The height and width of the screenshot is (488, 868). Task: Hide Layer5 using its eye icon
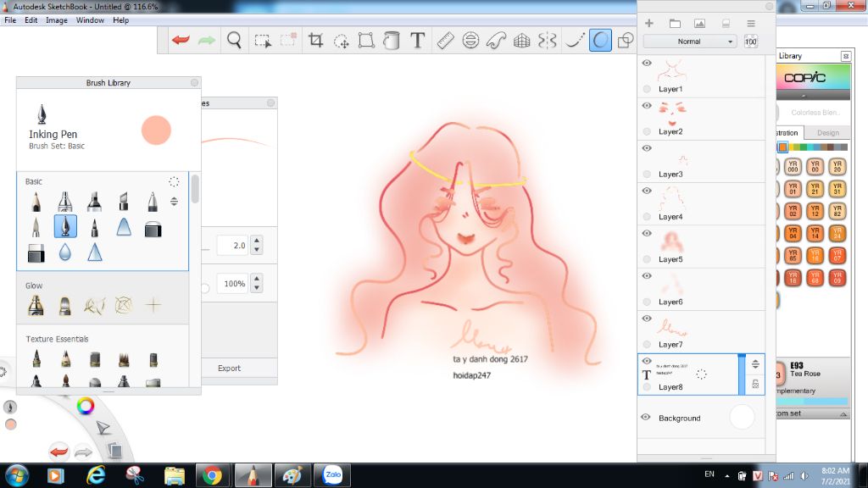click(647, 234)
